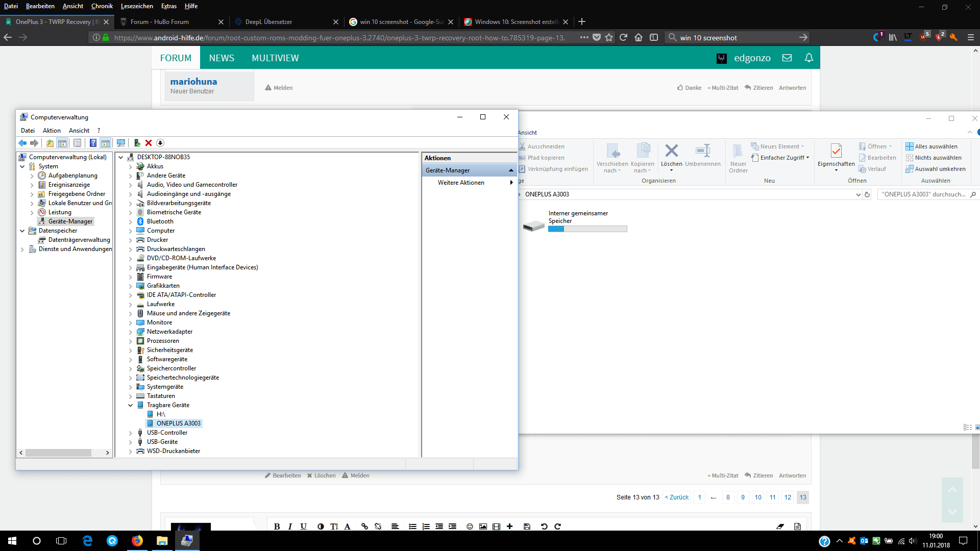The image size is (980, 551).
Task: Click the forum notifications bell icon
Action: [x=809, y=58]
